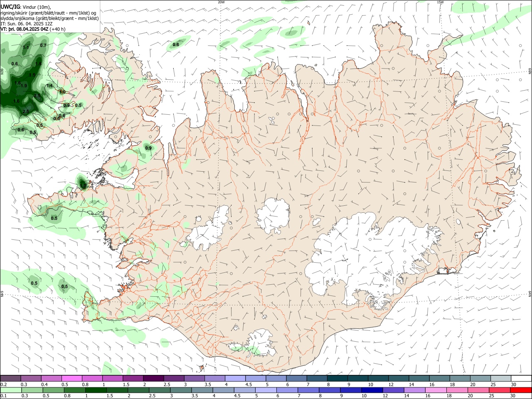Pick upper-scale dark teal swatch between 8 and 9
Screen dimensions: 532x399
[x=337, y=378]
